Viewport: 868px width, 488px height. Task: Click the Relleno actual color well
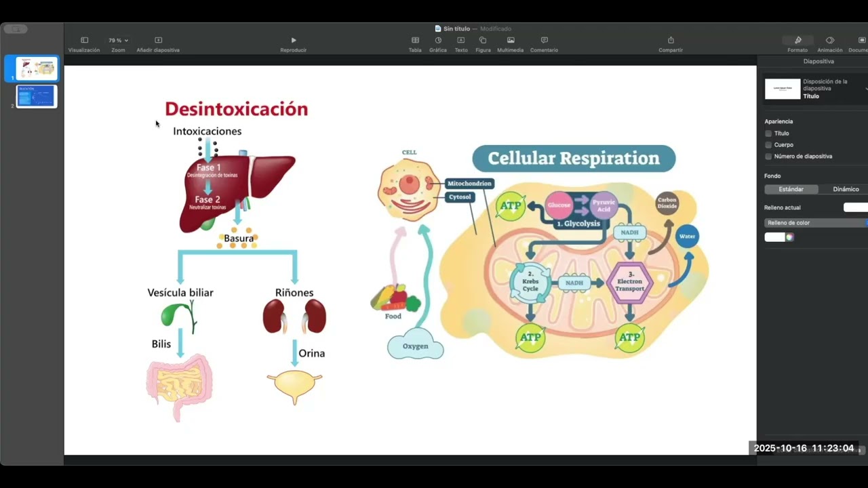856,207
